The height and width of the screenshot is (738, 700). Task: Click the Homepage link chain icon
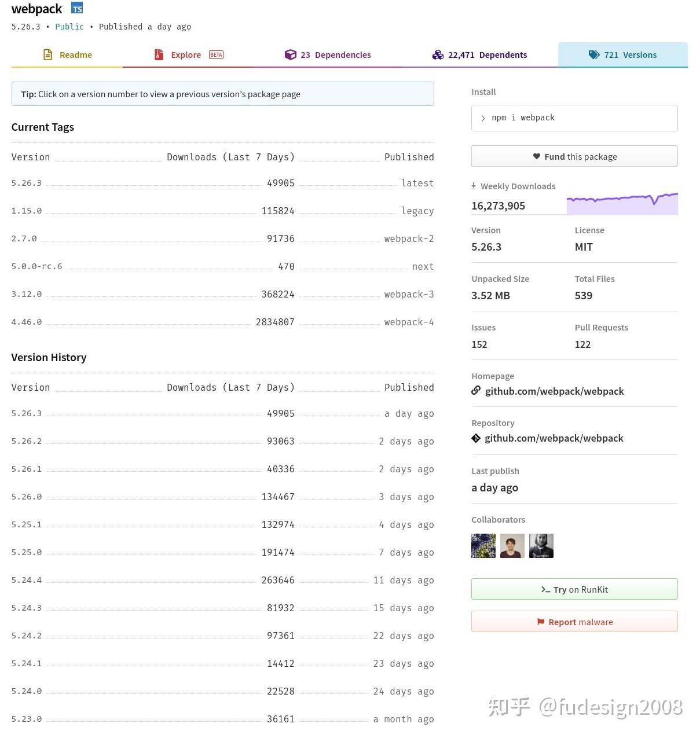(x=476, y=391)
